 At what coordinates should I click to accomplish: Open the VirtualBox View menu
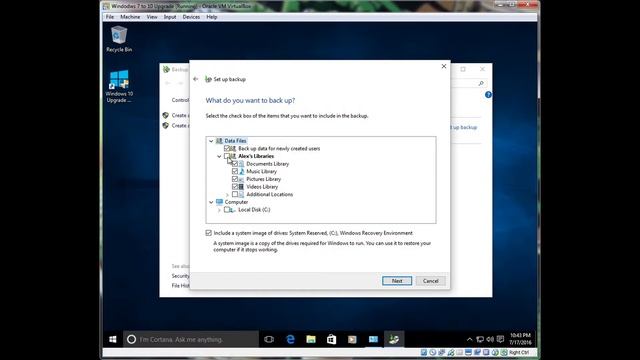[152, 17]
